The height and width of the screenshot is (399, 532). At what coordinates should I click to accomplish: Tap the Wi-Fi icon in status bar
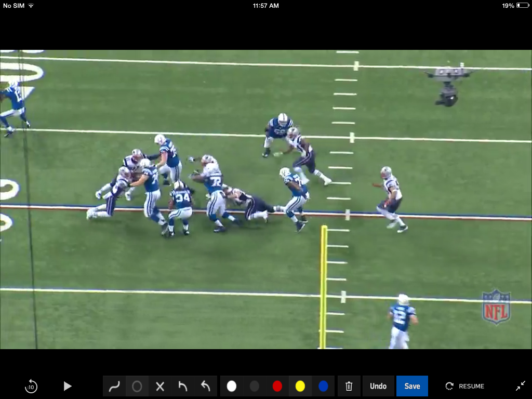[31, 5]
